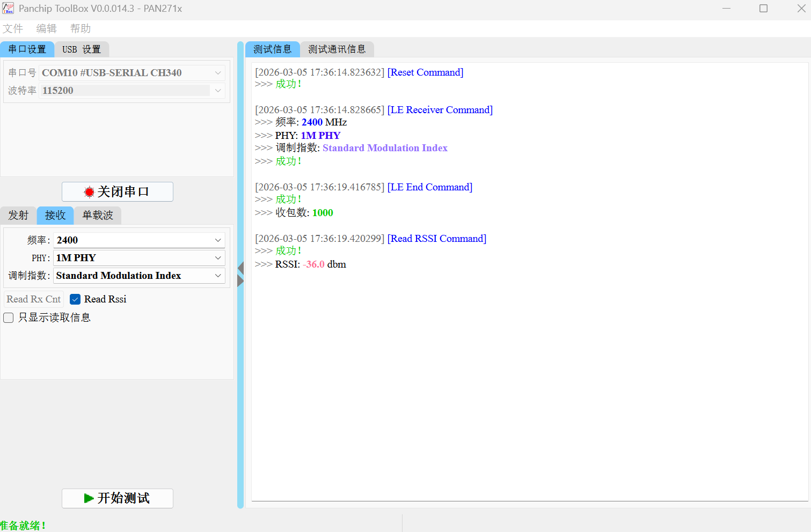The image size is (811, 532).
Task: Enable 只显示读取信息 checkbox
Action: click(x=9, y=317)
